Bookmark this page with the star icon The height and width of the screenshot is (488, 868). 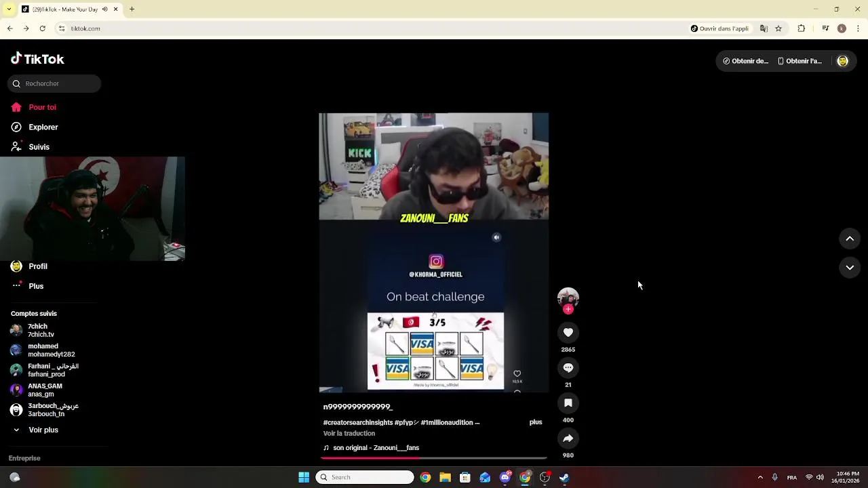pyautogui.click(x=778, y=28)
